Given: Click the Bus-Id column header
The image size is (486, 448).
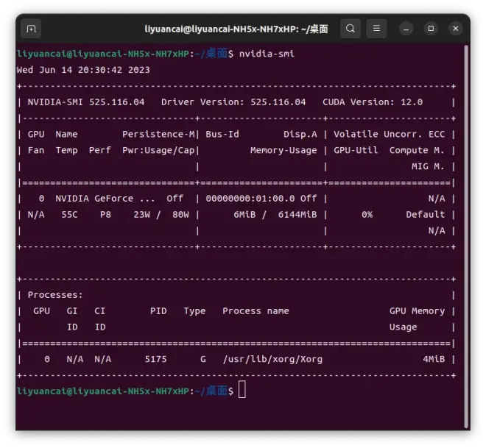Looking at the screenshot, I should click(x=222, y=135).
